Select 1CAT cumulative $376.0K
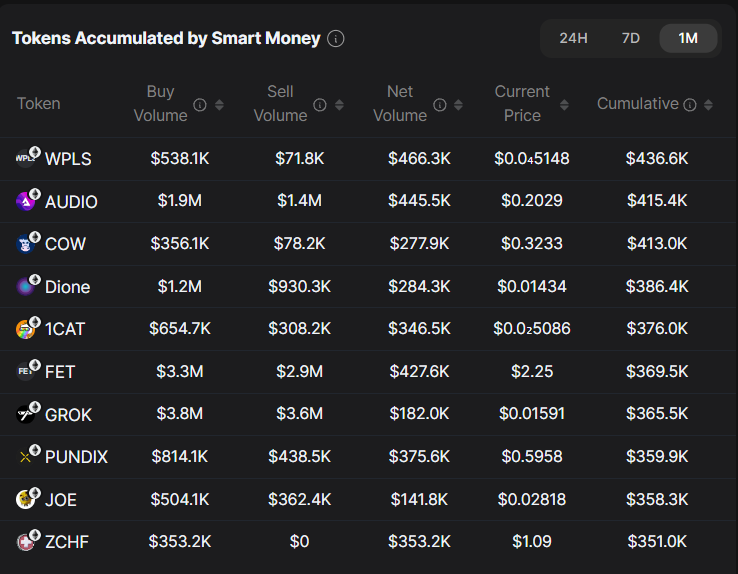The width and height of the screenshot is (738, 574). (x=657, y=329)
